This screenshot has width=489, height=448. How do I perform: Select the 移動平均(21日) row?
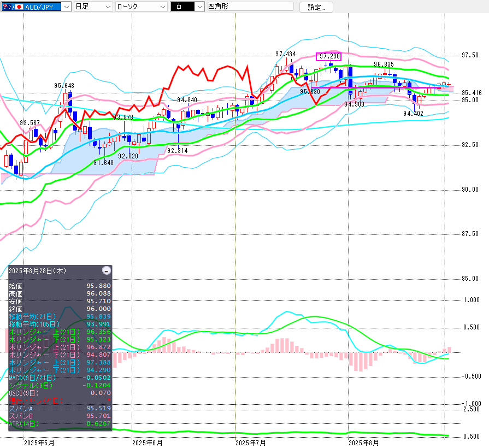(60, 316)
